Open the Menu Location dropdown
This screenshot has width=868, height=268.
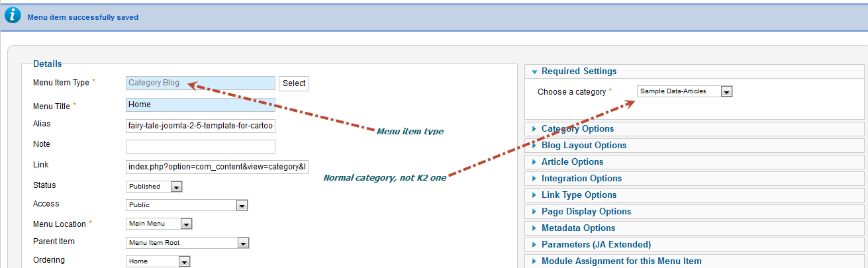pyautogui.click(x=159, y=224)
